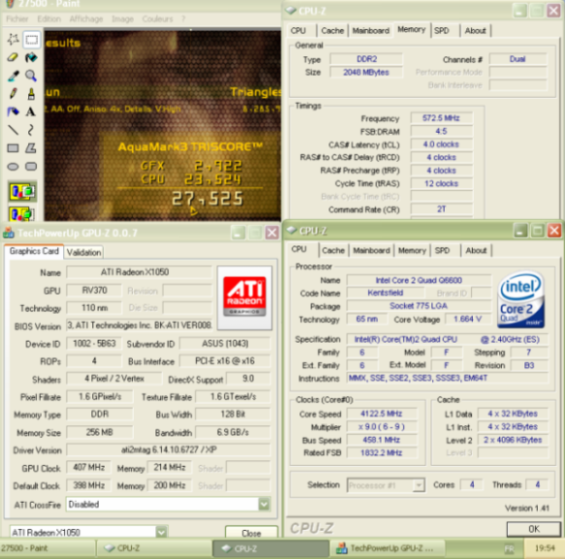This screenshot has height=559, width=565.
Task: Choose the Fill with color bucket tool
Action: point(31,57)
